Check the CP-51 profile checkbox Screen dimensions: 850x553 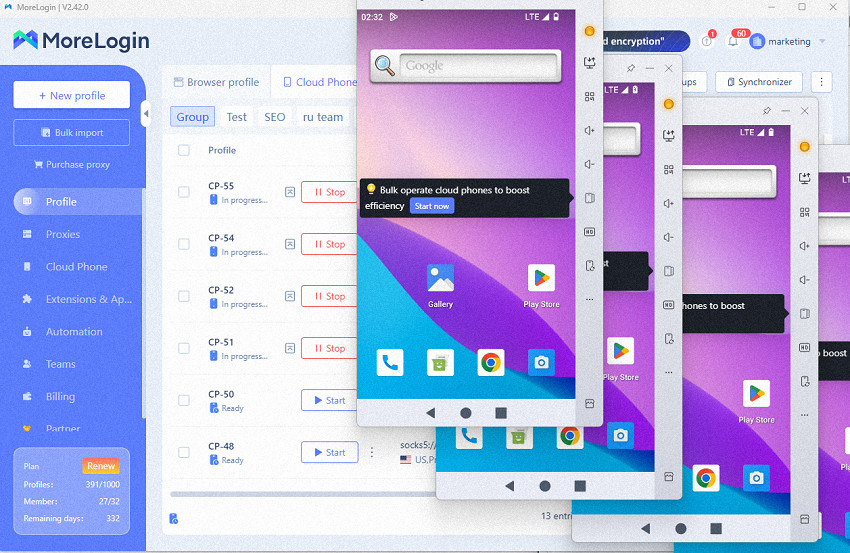coord(184,348)
